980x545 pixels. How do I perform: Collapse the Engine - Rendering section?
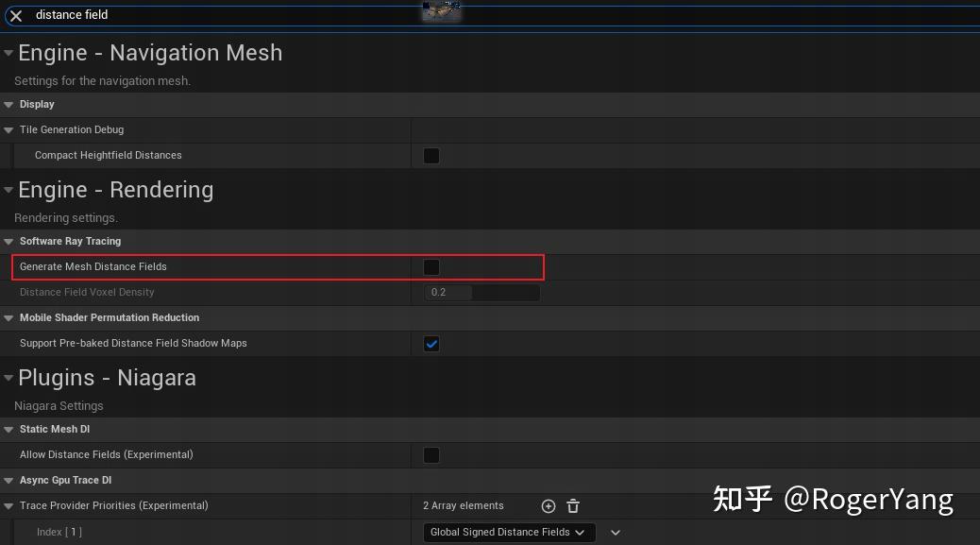coord(8,189)
